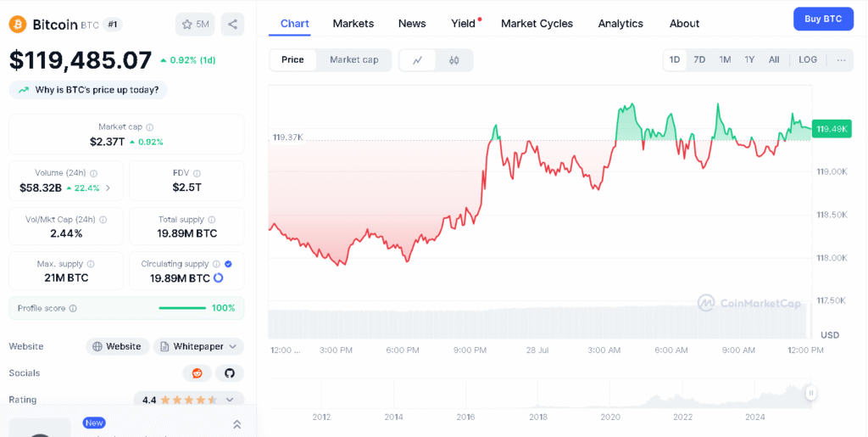The image size is (868, 437).
Task: Select the 1M time range
Action: point(726,59)
